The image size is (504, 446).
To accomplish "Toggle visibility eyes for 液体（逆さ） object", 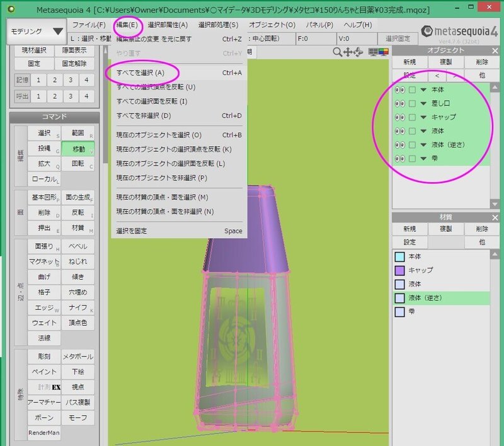I will coord(399,145).
